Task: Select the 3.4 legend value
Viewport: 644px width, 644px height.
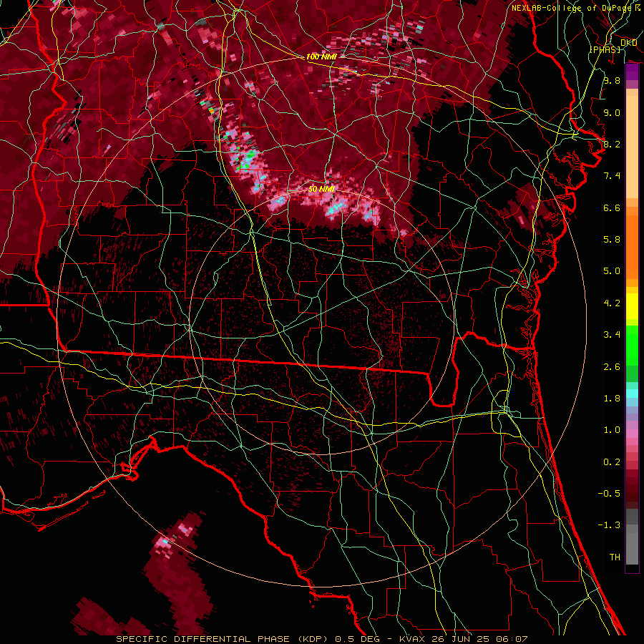Action: pos(612,335)
